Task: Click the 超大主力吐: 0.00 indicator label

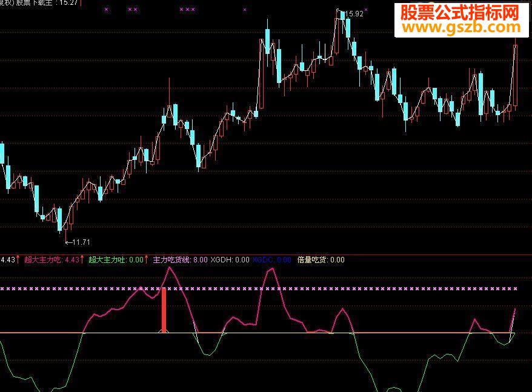Action: point(116,260)
